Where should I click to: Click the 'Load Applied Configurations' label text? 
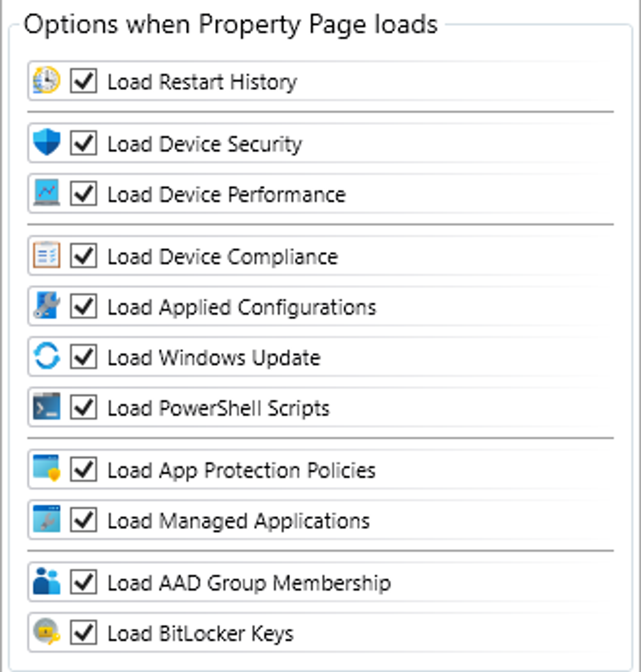pos(242,307)
